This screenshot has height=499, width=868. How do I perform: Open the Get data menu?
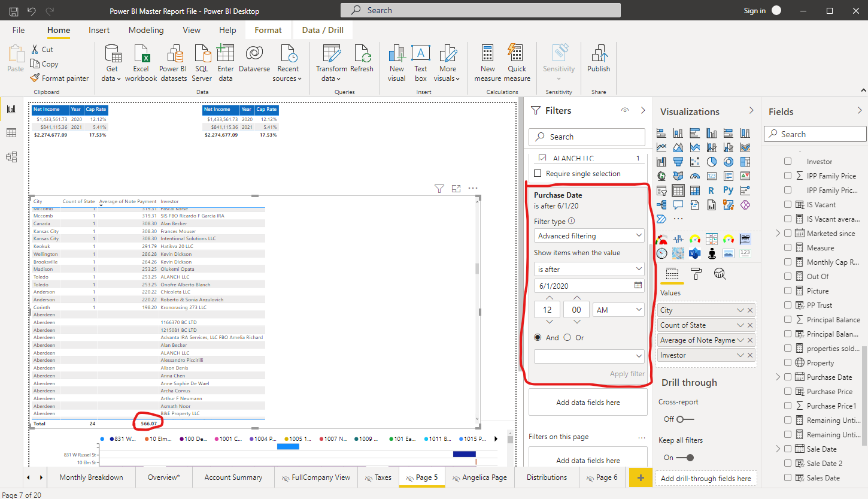click(x=112, y=63)
